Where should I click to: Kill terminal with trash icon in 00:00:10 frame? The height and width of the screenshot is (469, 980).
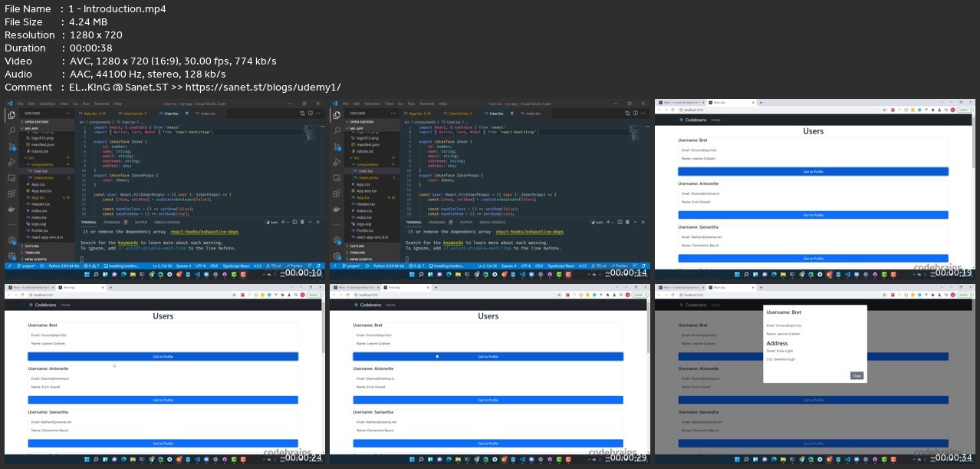(302, 222)
